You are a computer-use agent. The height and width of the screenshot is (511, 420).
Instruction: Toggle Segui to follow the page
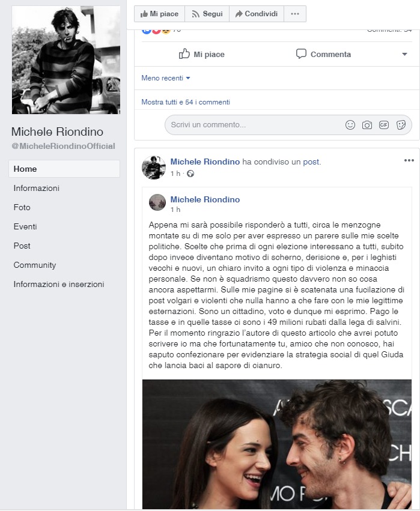tap(207, 14)
